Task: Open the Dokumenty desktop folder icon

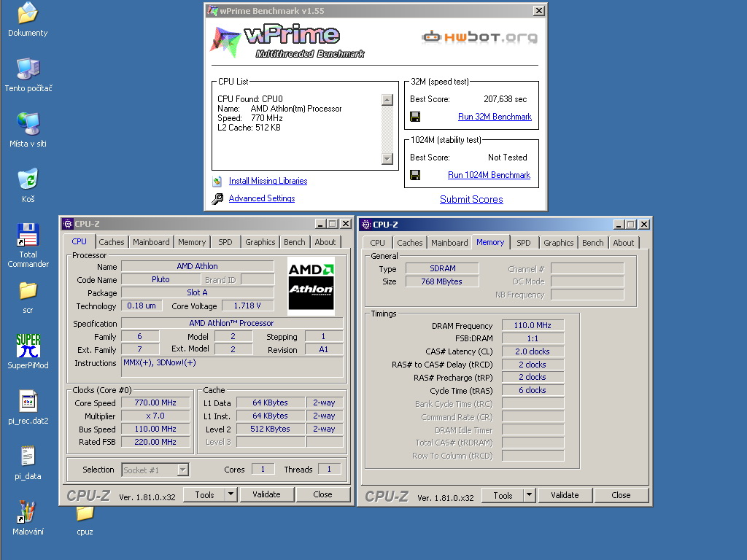Action: point(28,13)
